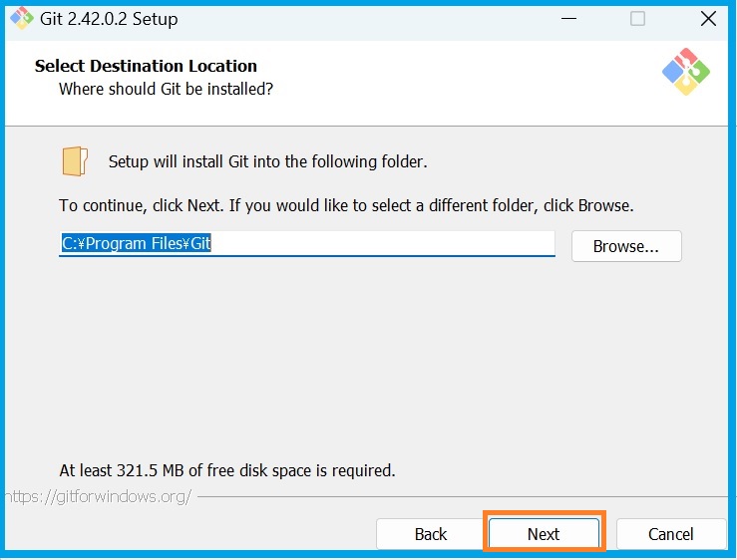Click the "To continue, click Next" instruction text
This screenshot has width=737, height=560.
(346, 205)
